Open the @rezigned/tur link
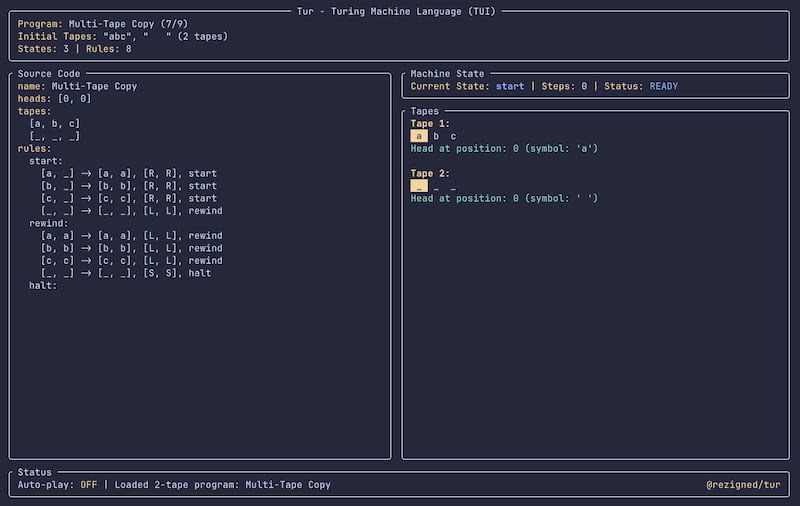Screen dimensions: 800x506 [x=742, y=485]
